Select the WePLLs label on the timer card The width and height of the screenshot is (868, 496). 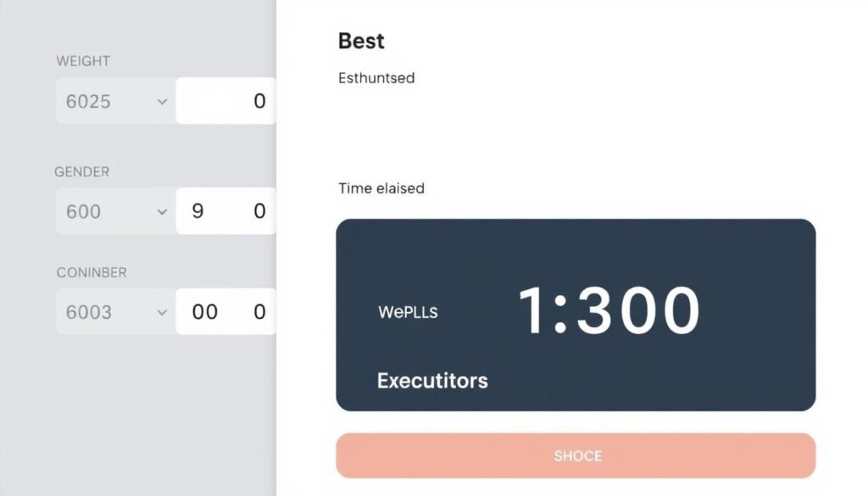(x=408, y=312)
